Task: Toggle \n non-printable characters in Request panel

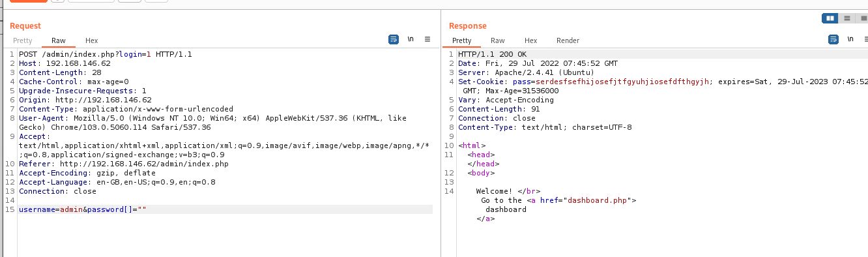Action: pos(411,40)
